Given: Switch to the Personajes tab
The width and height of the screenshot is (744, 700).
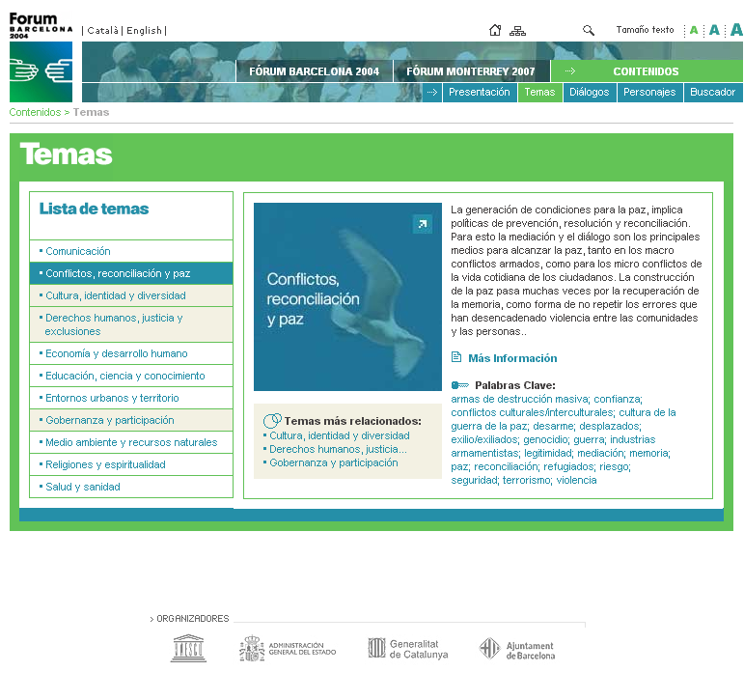Looking at the screenshot, I should (x=649, y=93).
